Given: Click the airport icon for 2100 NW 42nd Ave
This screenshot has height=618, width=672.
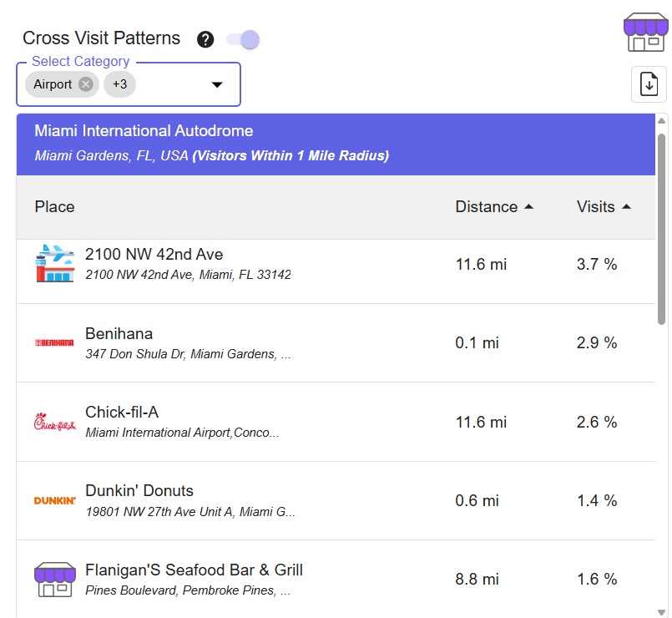Looking at the screenshot, I should pyautogui.click(x=55, y=263).
